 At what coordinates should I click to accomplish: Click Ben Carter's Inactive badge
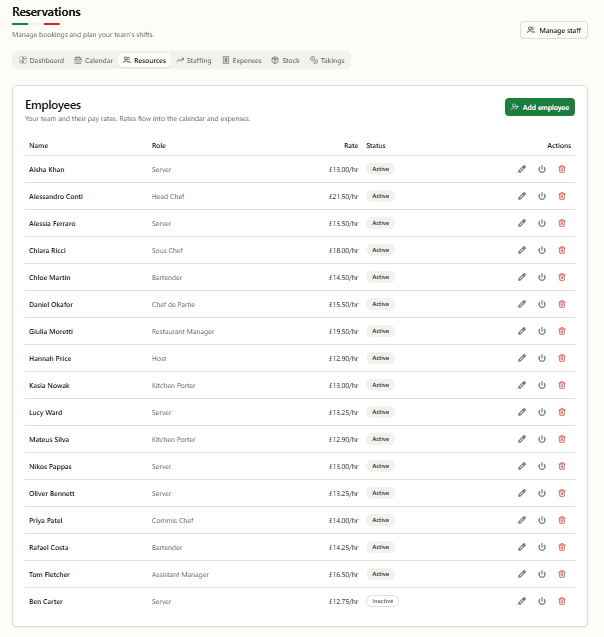pos(382,601)
